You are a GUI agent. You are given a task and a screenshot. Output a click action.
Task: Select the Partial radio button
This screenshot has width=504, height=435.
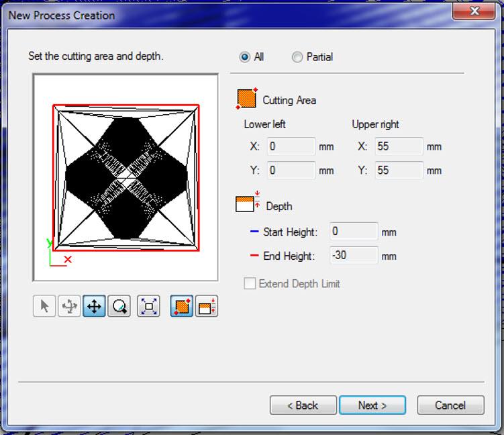click(x=297, y=57)
